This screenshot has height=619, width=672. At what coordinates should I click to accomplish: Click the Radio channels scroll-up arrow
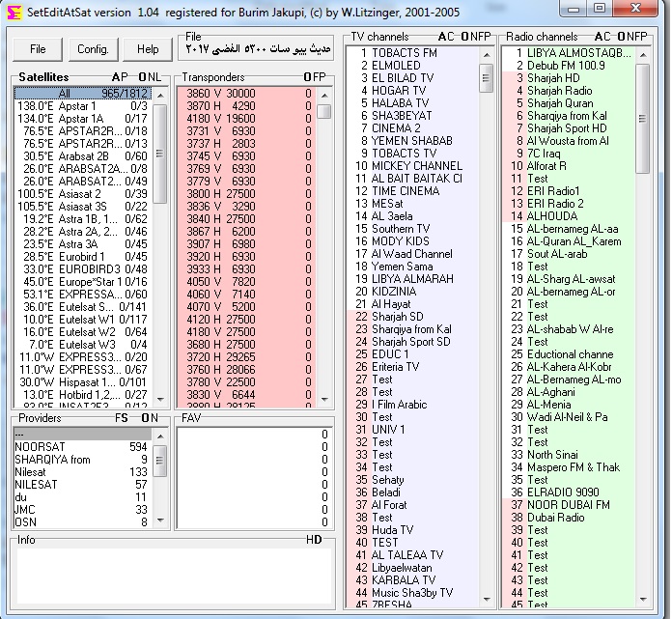pyautogui.click(x=644, y=53)
